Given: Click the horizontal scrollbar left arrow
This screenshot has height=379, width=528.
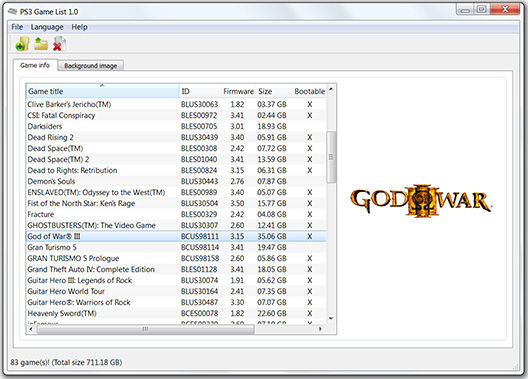Looking at the screenshot, I should 31,329.
